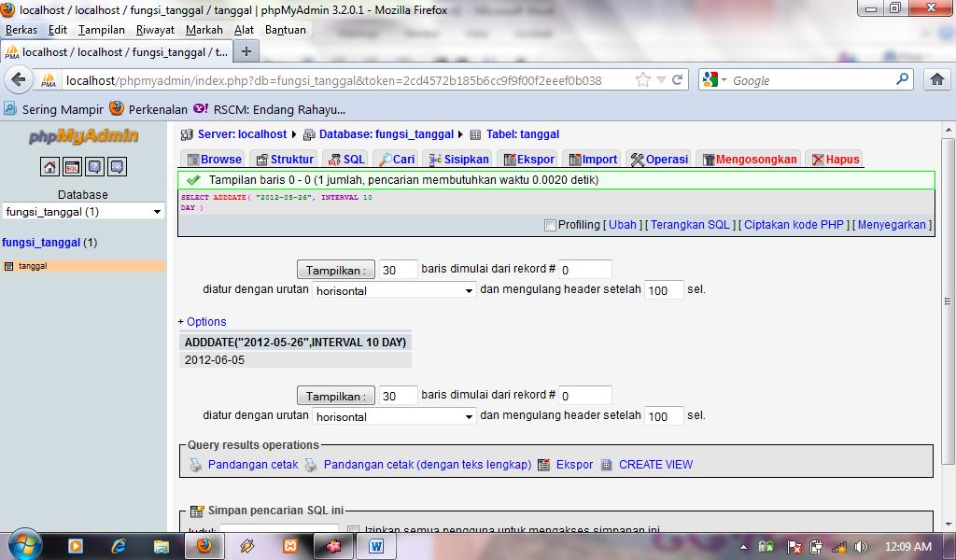
Task: Click the Action Center flag tray icon
Action: [794, 547]
